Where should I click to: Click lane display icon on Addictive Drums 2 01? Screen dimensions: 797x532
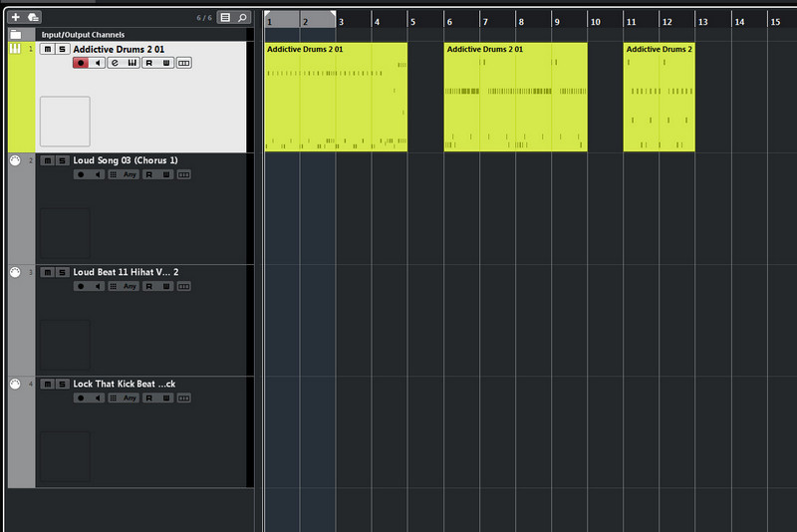(x=184, y=63)
